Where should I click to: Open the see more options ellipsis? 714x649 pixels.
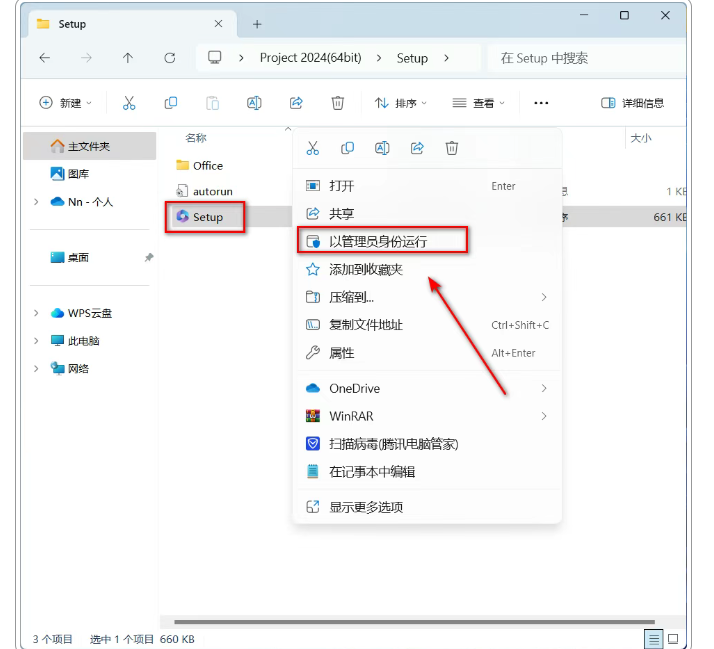click(541, 103)
